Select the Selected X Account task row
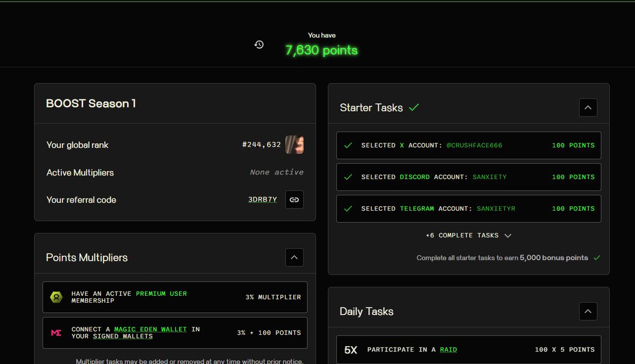The height and width of the screenshot is (364, 635). 469,145
